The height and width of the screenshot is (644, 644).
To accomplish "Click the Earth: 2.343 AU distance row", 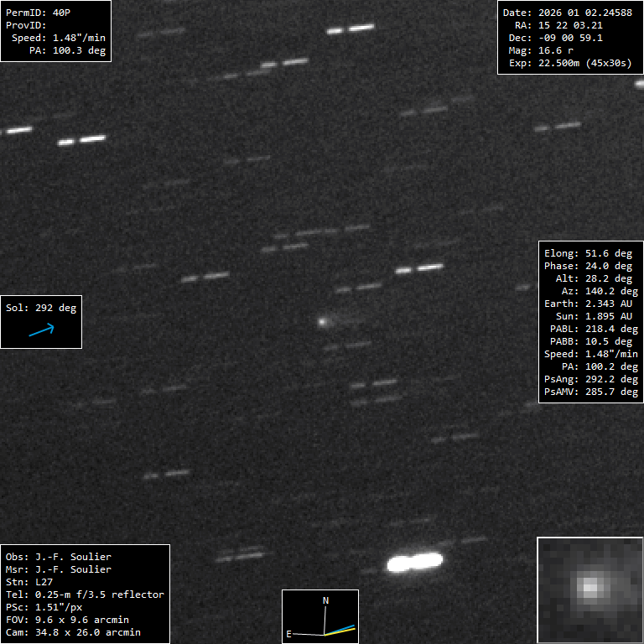I will (588, 304).
